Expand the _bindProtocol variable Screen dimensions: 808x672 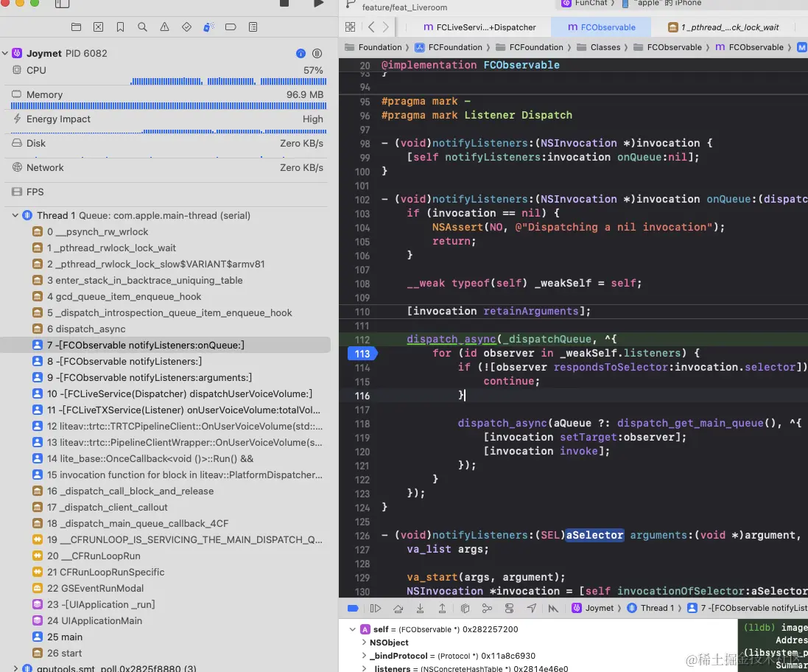pos(363,656)
